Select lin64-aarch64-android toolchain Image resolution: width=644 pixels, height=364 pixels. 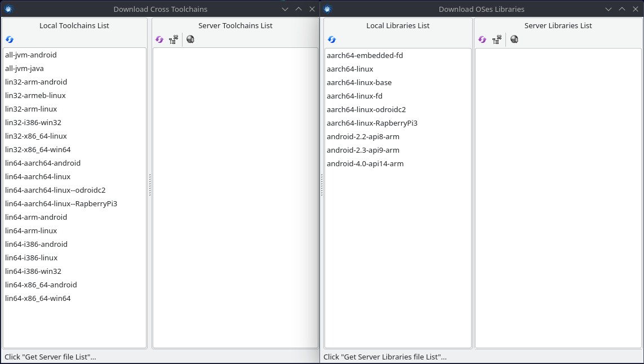pyautogui.click(x=75, y=163)
